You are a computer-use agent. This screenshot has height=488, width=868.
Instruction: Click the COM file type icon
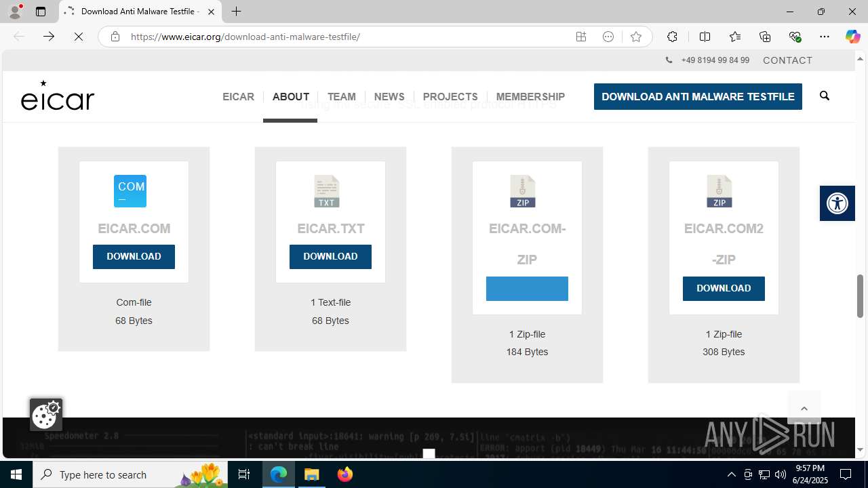click(130, 191)
